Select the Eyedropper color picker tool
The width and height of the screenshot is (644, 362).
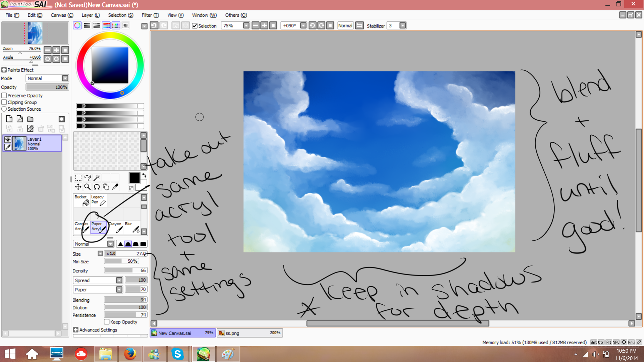[x=115, y=187]
